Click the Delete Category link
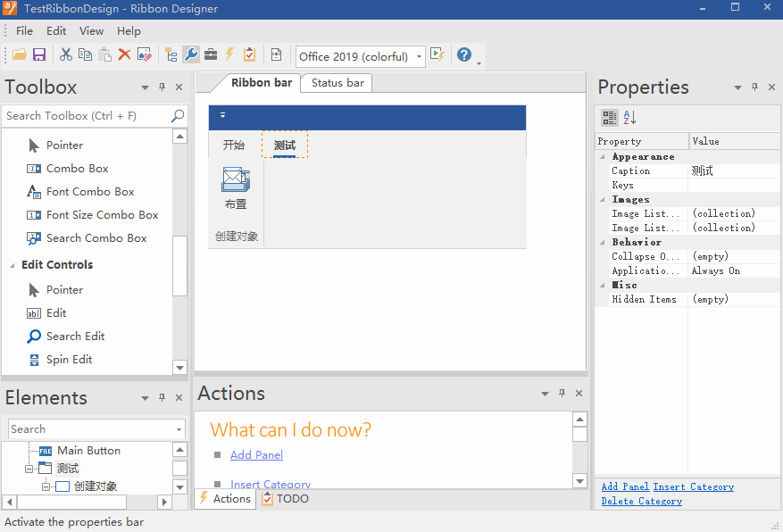This screenshot has height=532, width=783. [x=641, y=502]
